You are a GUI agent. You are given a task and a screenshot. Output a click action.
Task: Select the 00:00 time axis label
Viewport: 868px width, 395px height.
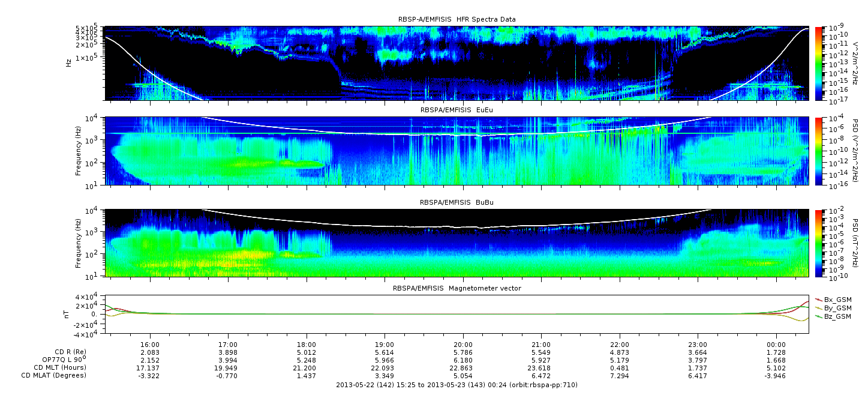point(776,345)
